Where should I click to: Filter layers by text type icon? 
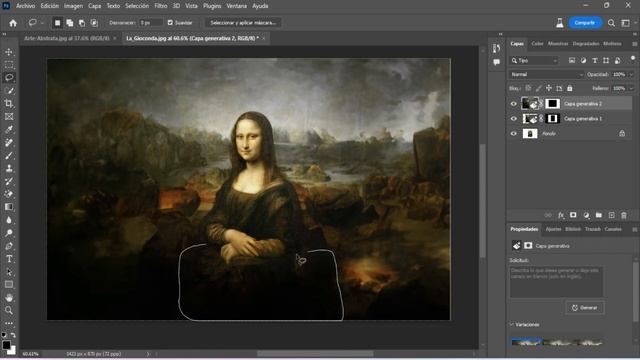595,60
